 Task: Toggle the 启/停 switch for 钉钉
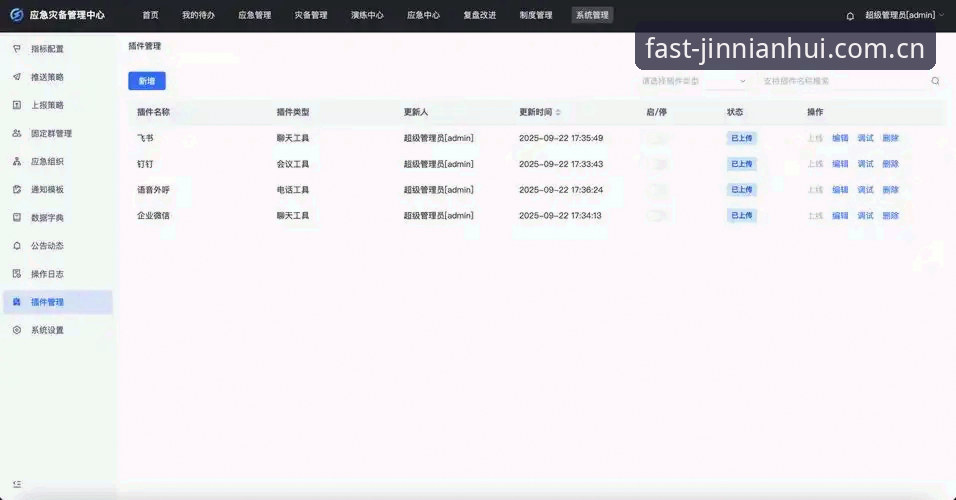657,164
